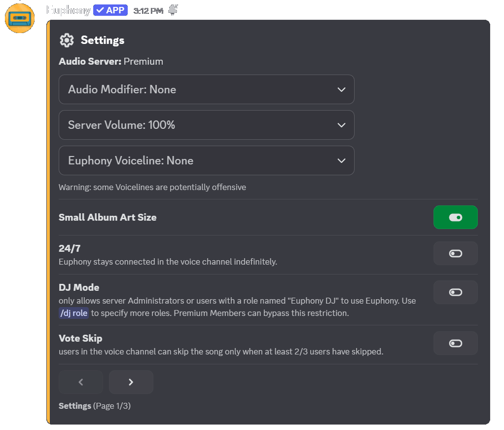Click the Euphony cassette avatar icon
The image size is (504, 430).
(x=20, y=18)
